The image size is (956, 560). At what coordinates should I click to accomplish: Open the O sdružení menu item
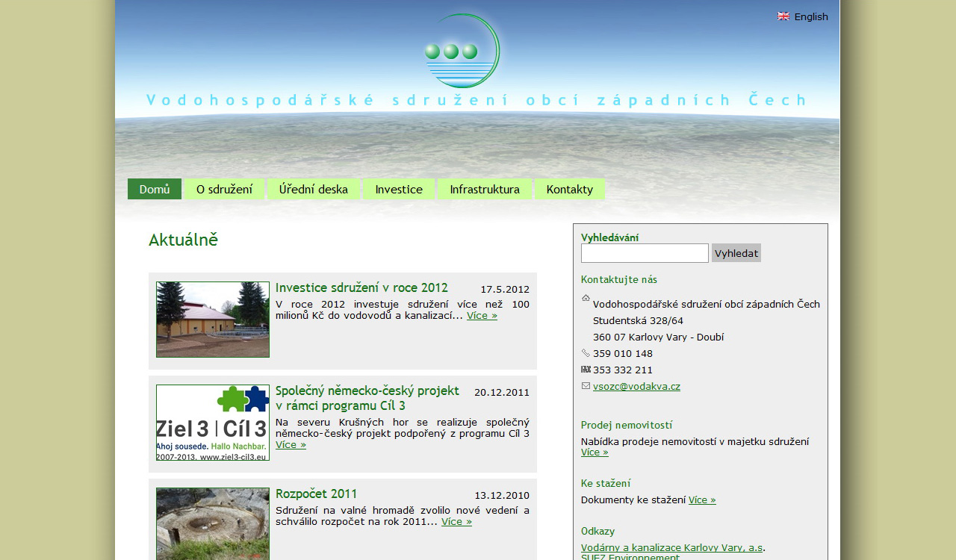[x=224, y=189]
